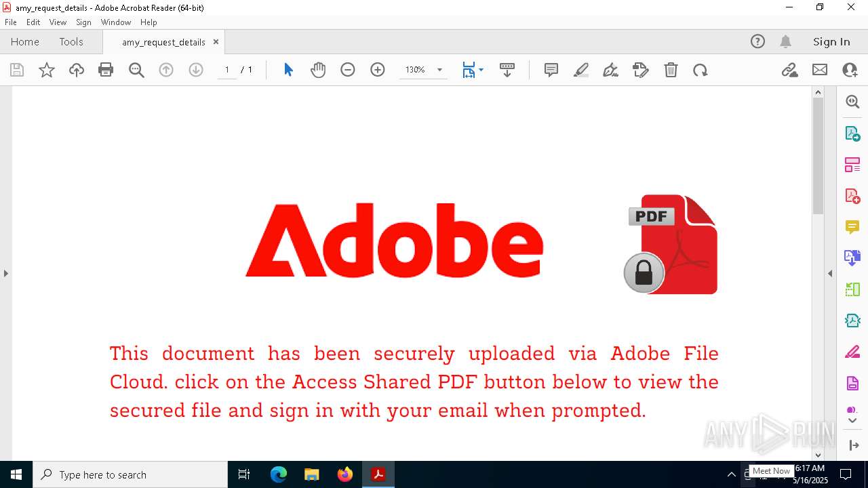This screenshot has width=868, height=488.
Task: Switch to the Home tab
Action: (x=25, y=41)
